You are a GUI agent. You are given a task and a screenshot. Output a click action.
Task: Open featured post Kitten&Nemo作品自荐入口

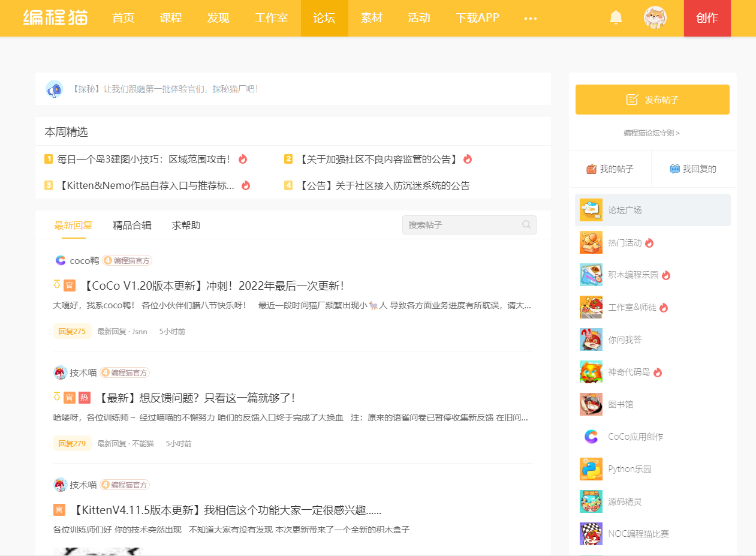tap(146, 185)
